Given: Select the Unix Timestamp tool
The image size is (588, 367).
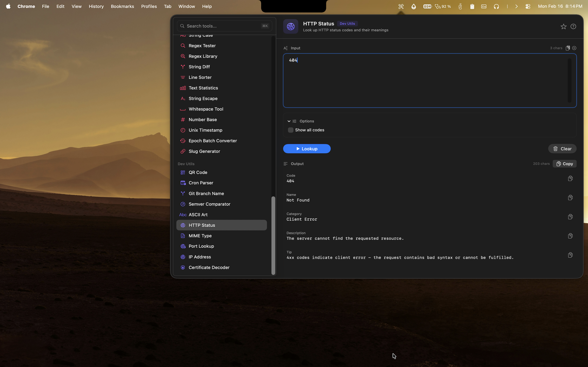Looking at the screenshot, I should (x=206, y=130).
